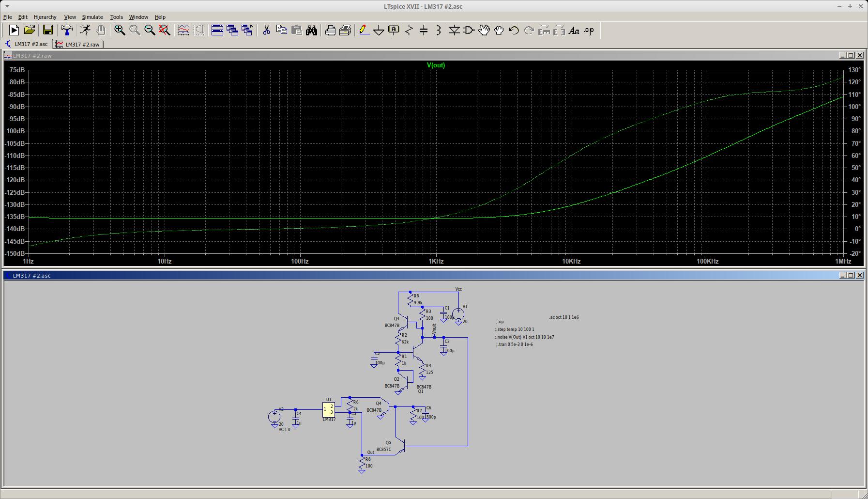Open the Simulate menu
Viewport: 868px width, 499px height.
(92, 17)
